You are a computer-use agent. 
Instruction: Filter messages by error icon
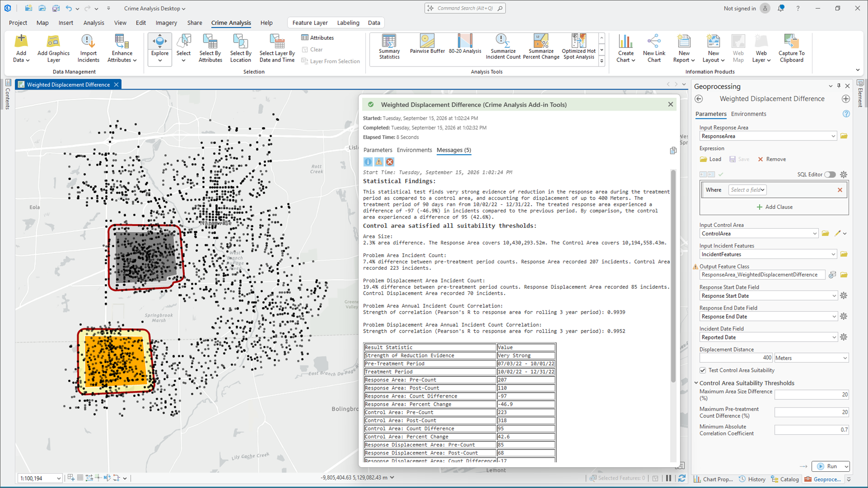390,162
